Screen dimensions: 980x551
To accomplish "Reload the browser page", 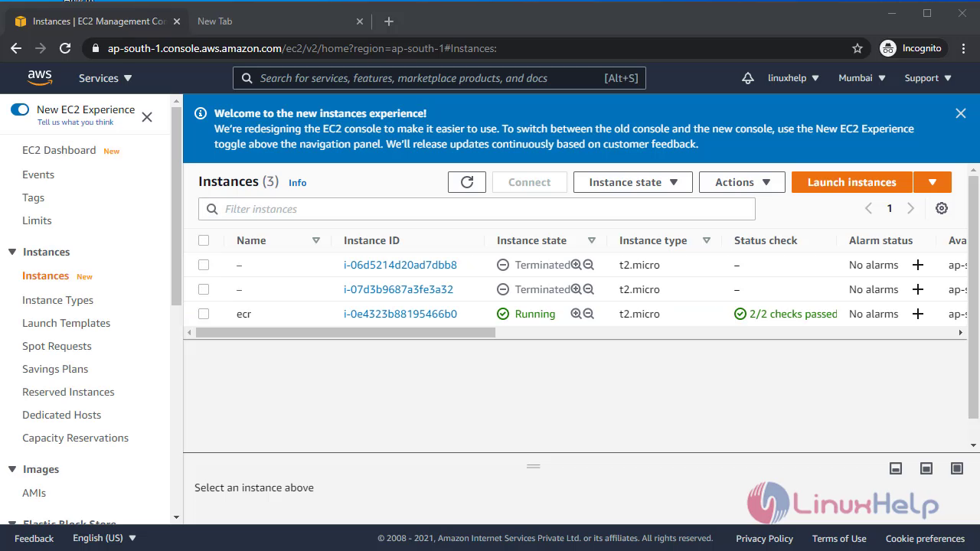I will (65, 48).
